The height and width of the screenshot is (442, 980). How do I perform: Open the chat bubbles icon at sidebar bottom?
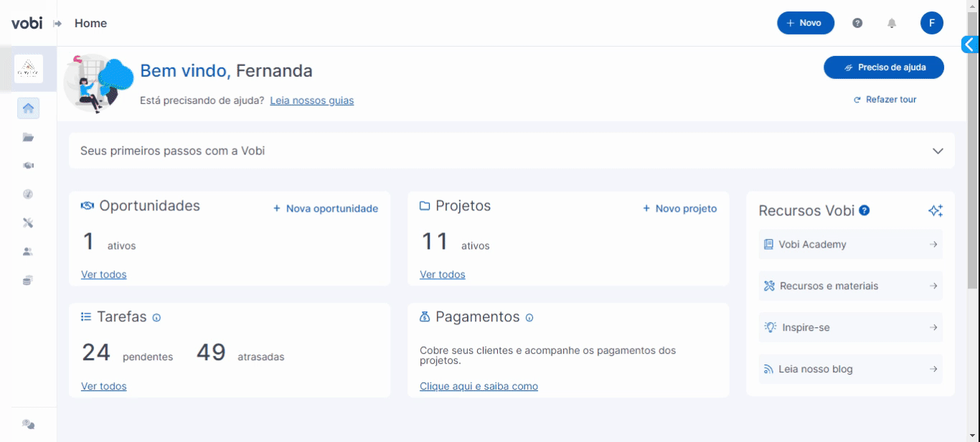28,424
